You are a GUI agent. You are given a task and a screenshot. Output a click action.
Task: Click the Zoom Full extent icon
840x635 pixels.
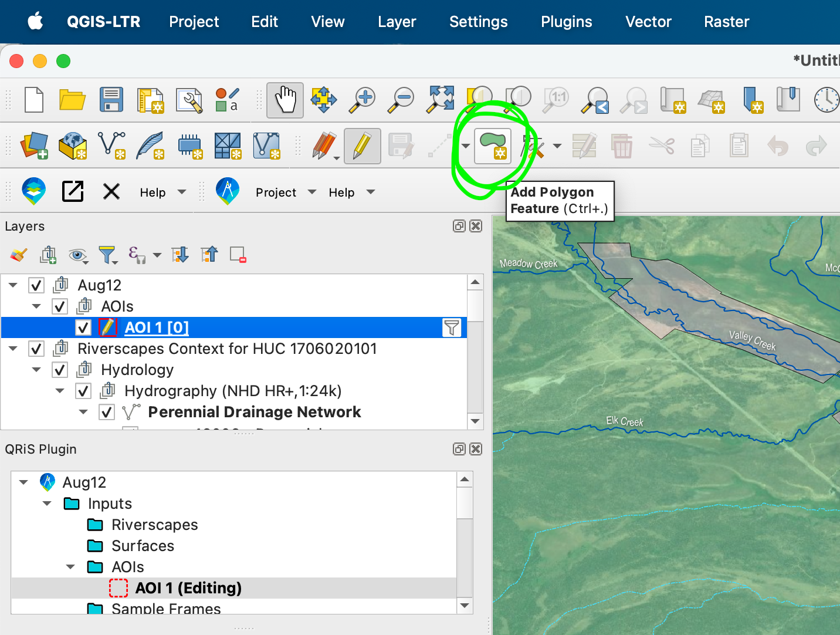click(x=441, y=99)
